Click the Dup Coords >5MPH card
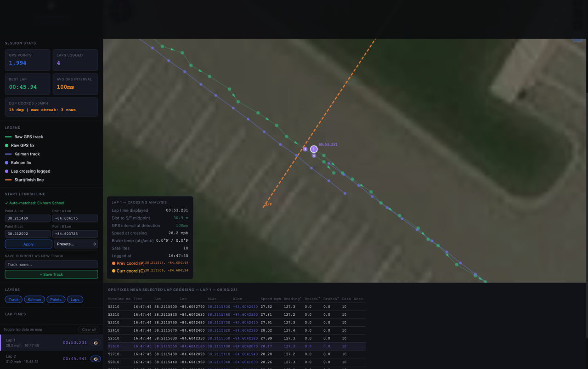This screenshot has width=588, height=369. pyautogui.click(x=51, y=107)
